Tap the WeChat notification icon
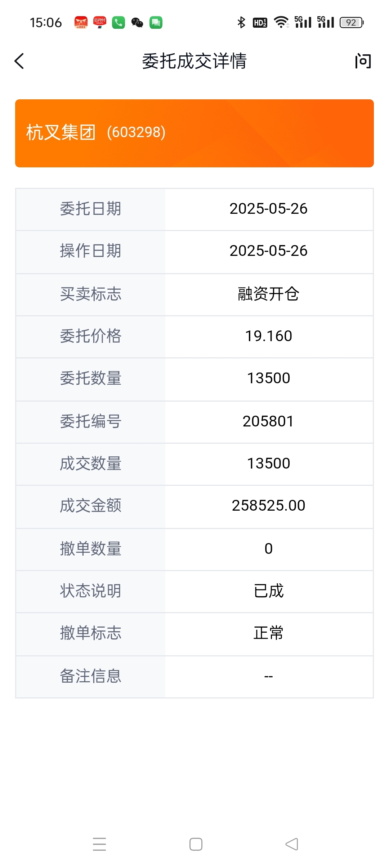 [x=137, y=23]
